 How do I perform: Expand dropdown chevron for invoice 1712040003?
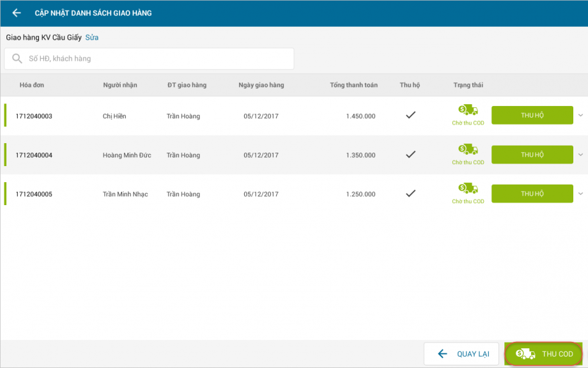point(580,116)
